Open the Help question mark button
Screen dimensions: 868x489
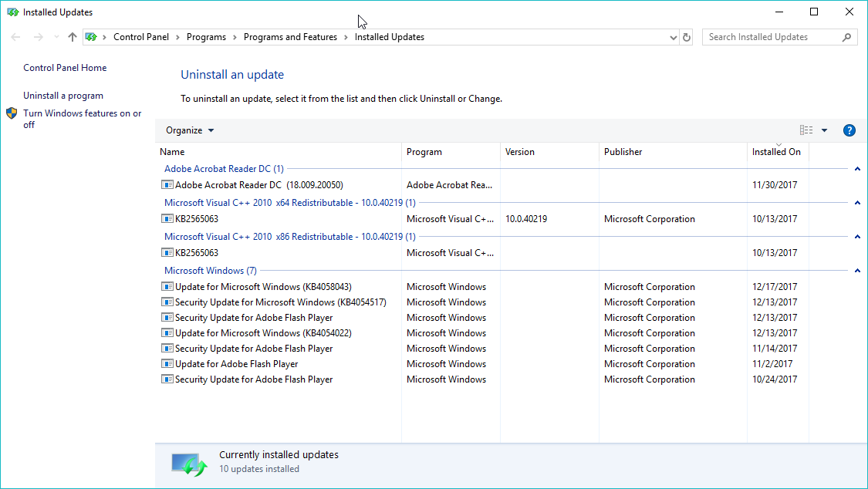click(849, 130)
